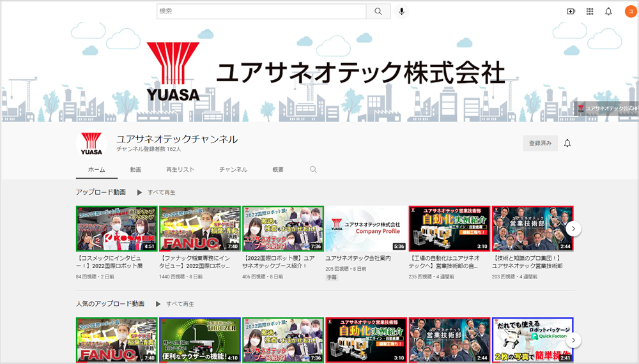Open the ユアサネオテック公式HP banner link

tap(607, 109)
